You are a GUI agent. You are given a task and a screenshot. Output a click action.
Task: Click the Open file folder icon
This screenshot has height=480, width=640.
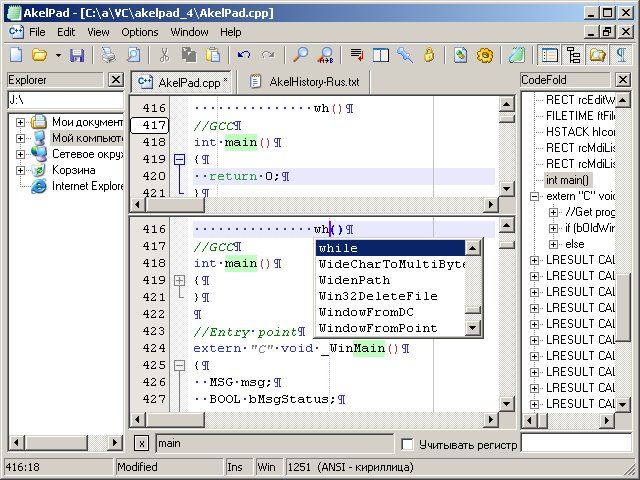pyautogui.click(x=40, y=55)
